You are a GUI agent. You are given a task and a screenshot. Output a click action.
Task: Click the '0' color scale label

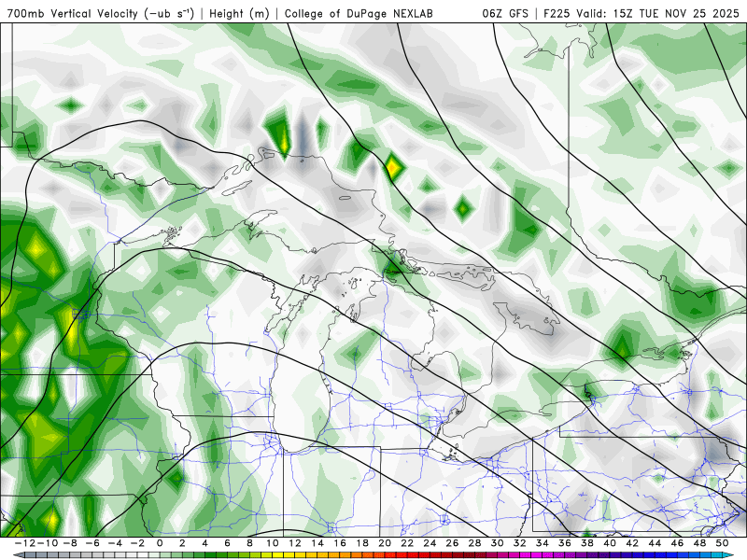pyautogui.click(x=160, y=543)
